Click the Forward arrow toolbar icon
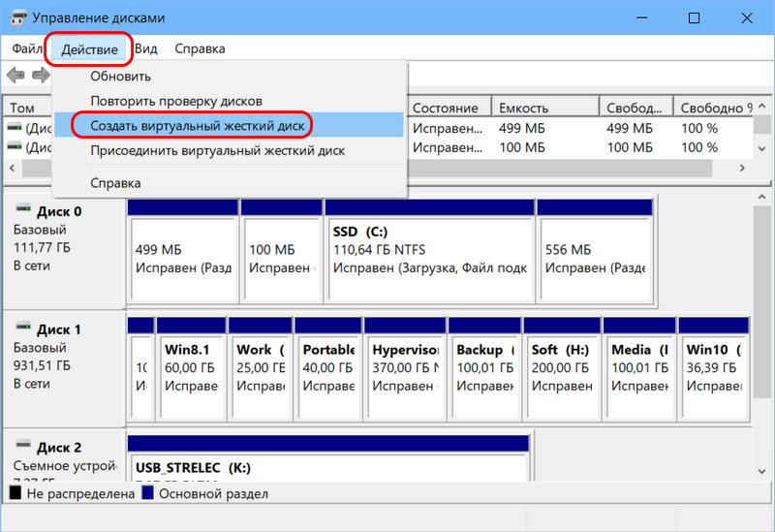This screenshot has width=775, height=532. (x=41, y=76)
